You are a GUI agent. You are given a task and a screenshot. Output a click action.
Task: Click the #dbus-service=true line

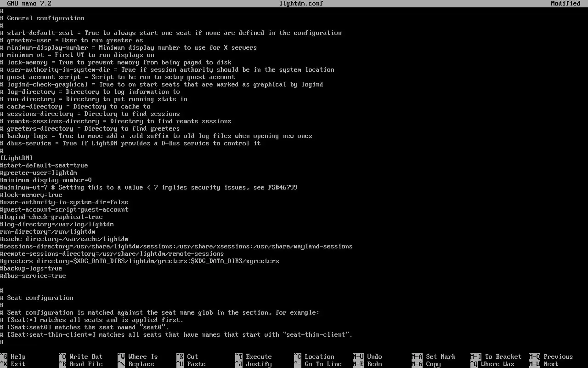[x=33, y=276]
